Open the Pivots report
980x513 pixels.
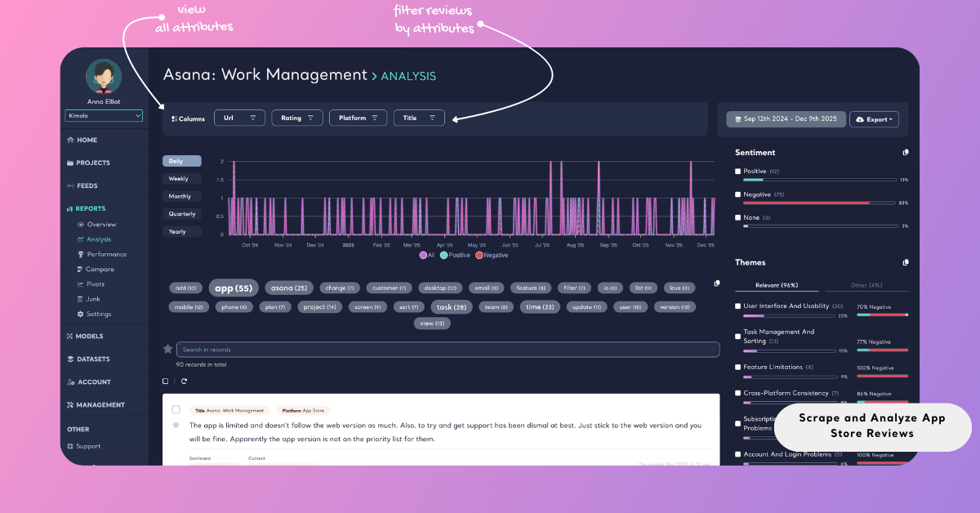pos(91,283)
